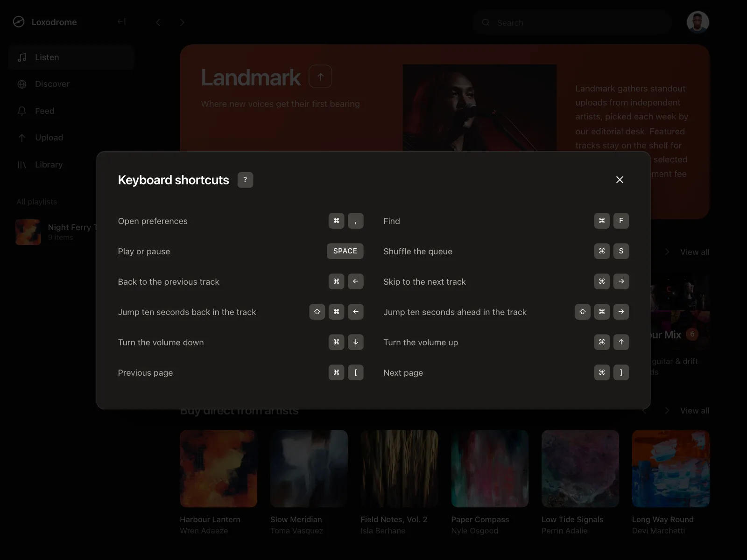
Task: Open the Night Ferry playlist in sidebar
Action: click(56, 232)
